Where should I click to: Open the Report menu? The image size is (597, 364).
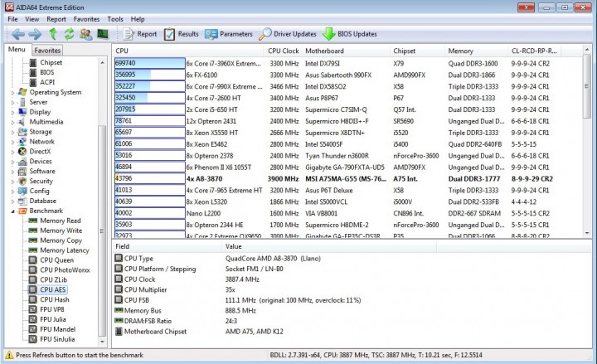point(56,19)
